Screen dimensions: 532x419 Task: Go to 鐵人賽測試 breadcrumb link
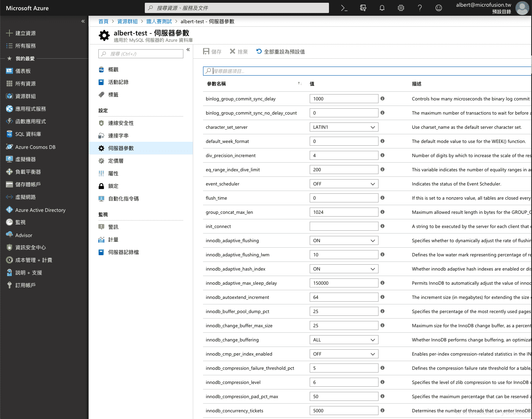(x=159, y=21)
